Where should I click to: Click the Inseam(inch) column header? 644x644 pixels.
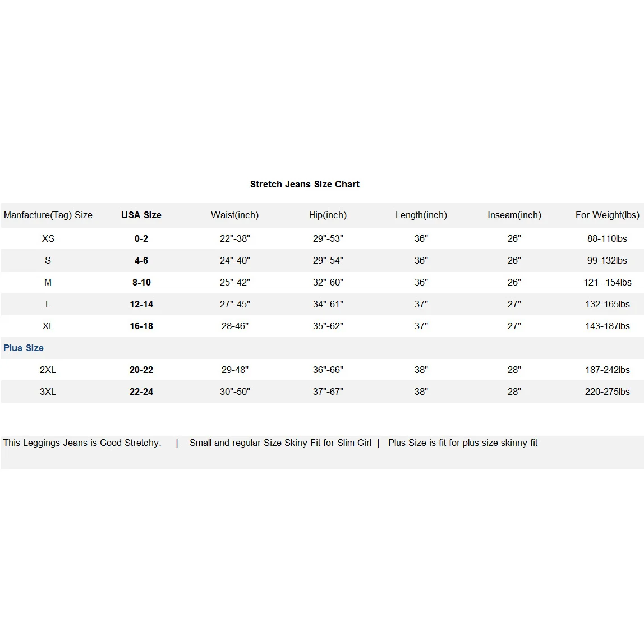pyautogui.click(x=514, y=215)
